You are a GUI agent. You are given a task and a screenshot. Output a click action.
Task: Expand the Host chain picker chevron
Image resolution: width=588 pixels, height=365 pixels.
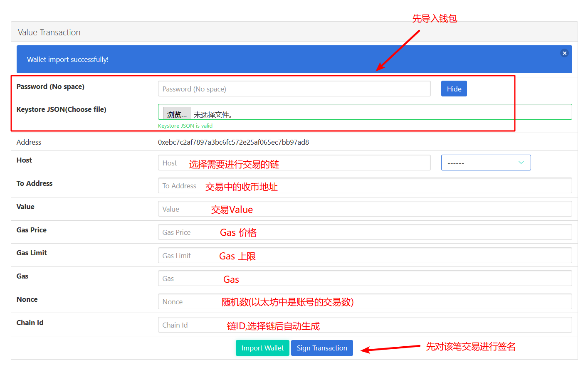pyautogui.click(x=521, y=163)
